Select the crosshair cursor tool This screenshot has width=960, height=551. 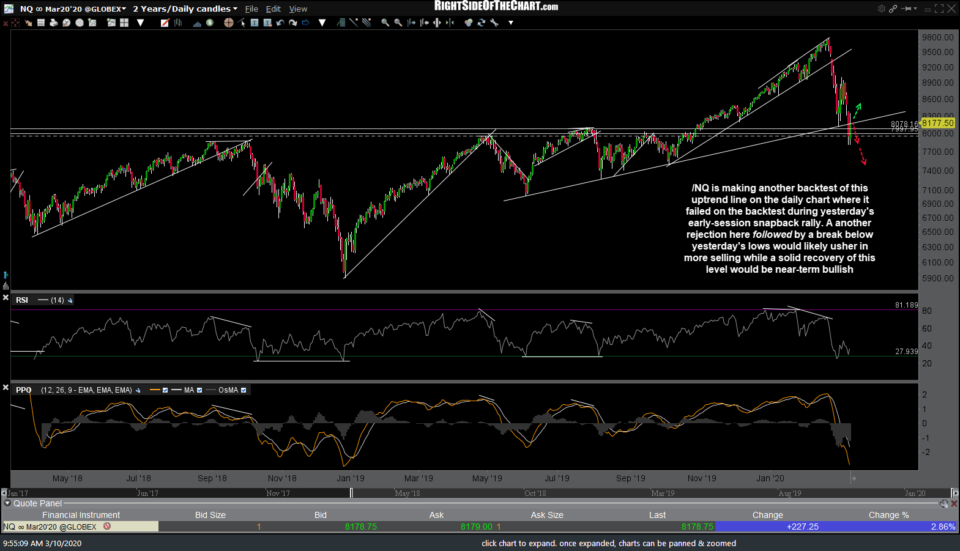[x=228, y=23]
